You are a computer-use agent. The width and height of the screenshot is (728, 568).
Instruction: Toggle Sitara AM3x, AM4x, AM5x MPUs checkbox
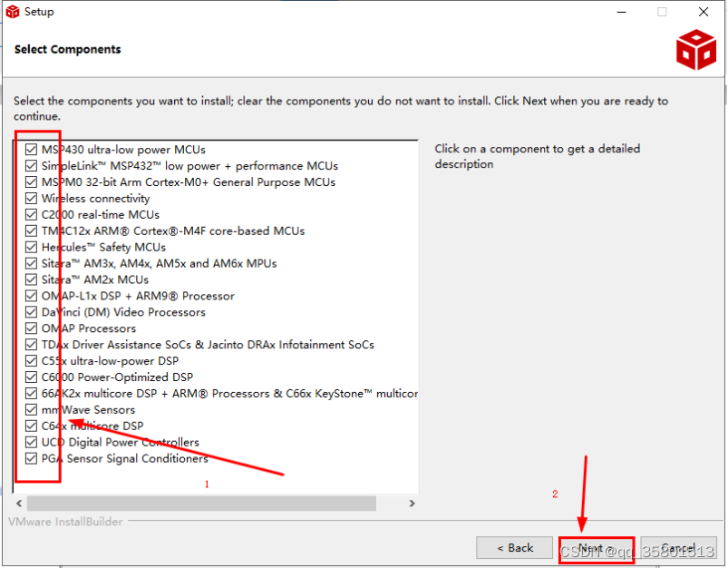31,263
